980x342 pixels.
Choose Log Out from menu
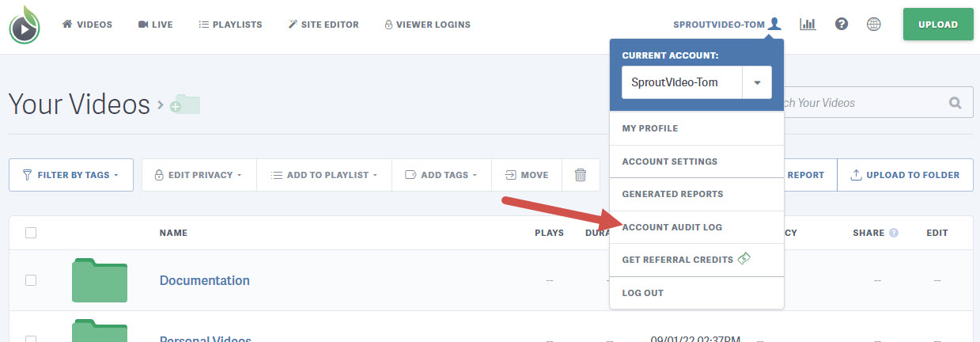click(x=697, y=293)
